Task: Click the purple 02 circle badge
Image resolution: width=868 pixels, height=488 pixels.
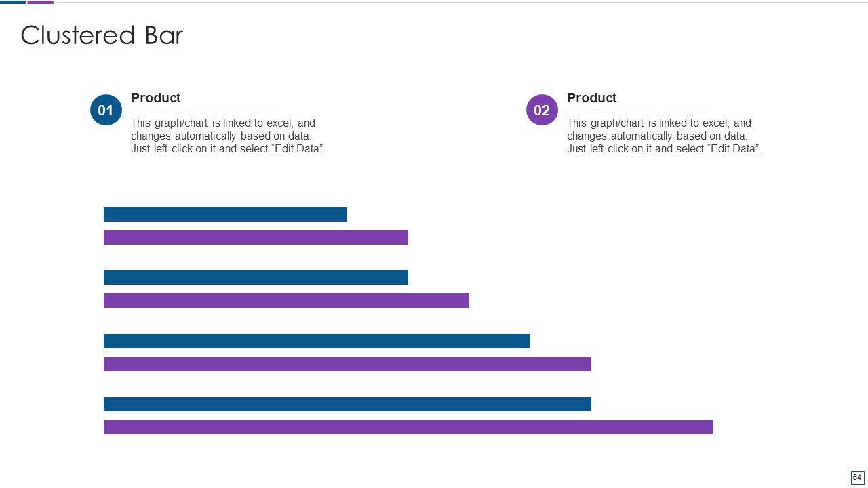Action: [x=542, y=110]
